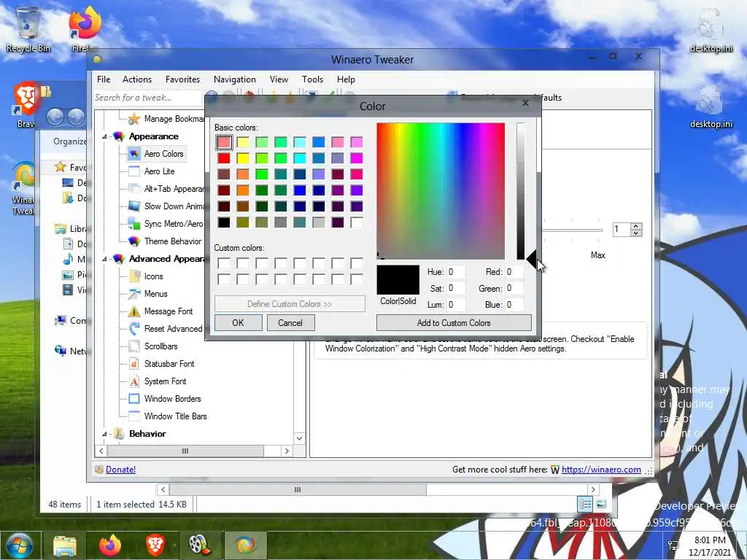Open the winaero.com link

pyautogui.click(x=601, y=470)
